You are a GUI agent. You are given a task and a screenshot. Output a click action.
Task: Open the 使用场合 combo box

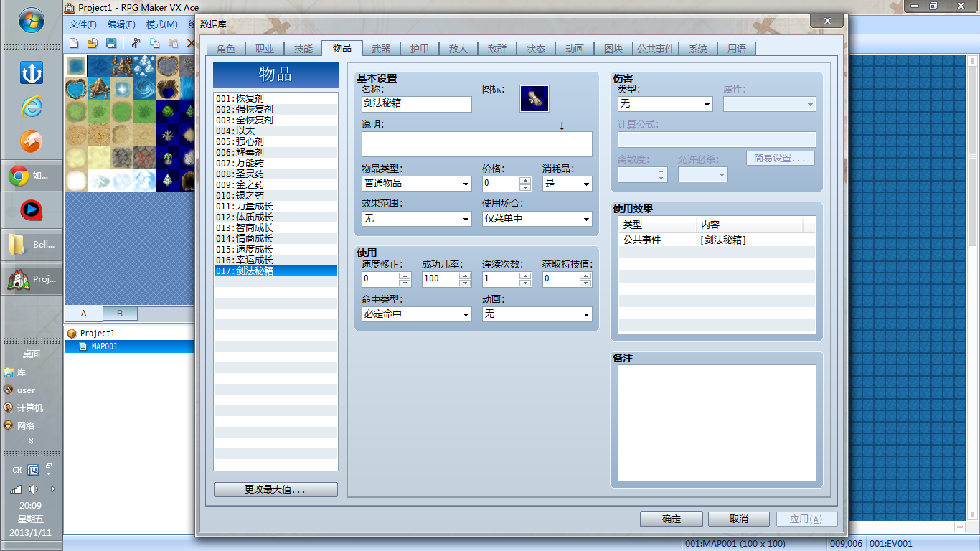[x=537, y=218]
